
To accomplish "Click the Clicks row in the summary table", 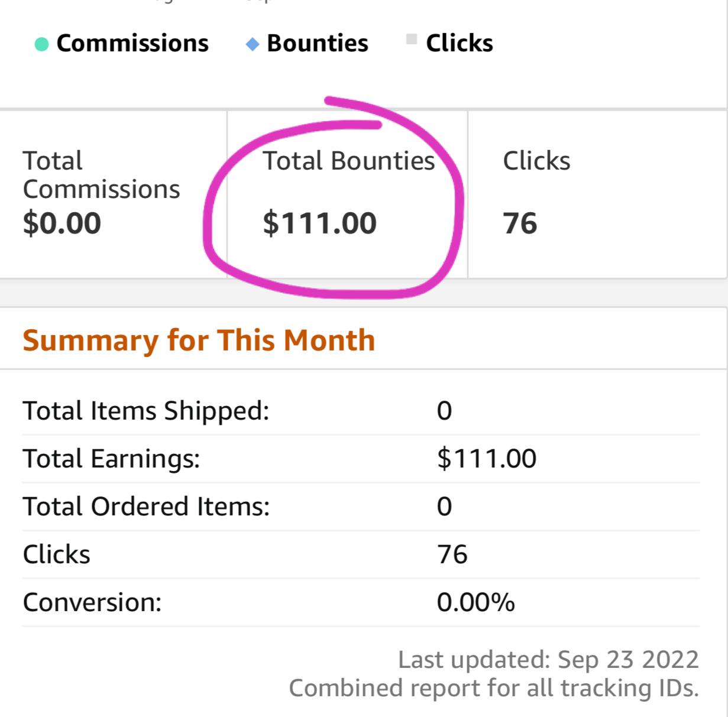I will click(x=361, y=554).
